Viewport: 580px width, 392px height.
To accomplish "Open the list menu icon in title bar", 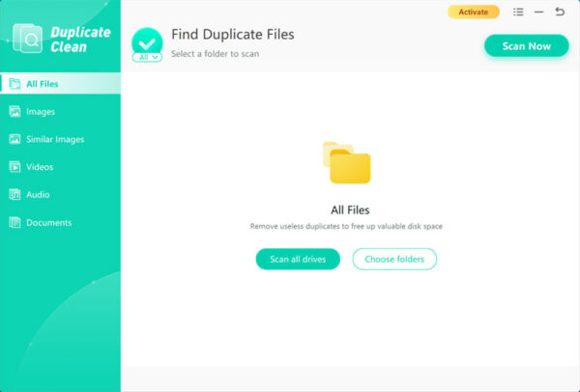I will point(518,12).
